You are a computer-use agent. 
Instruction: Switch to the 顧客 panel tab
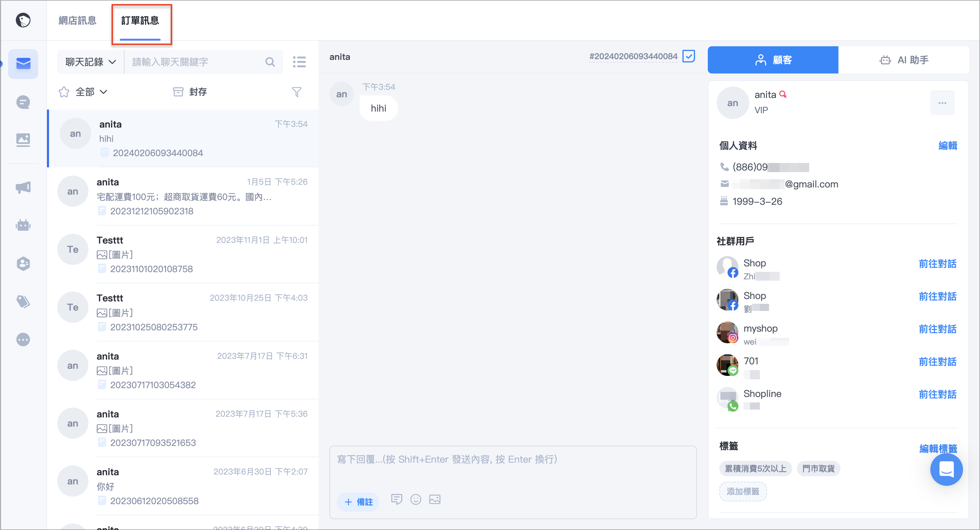coord(773,60)
